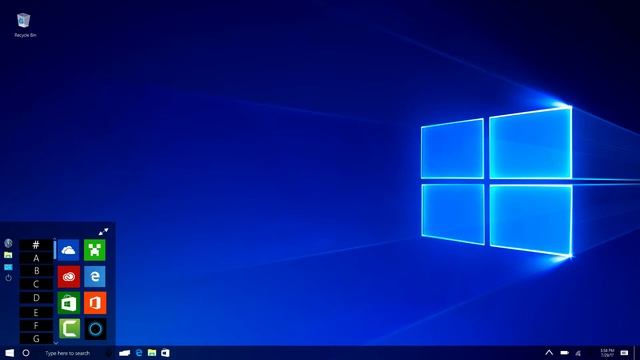
Task: Jump to letter 'G' in app list
Action: (x=36, y=338)
